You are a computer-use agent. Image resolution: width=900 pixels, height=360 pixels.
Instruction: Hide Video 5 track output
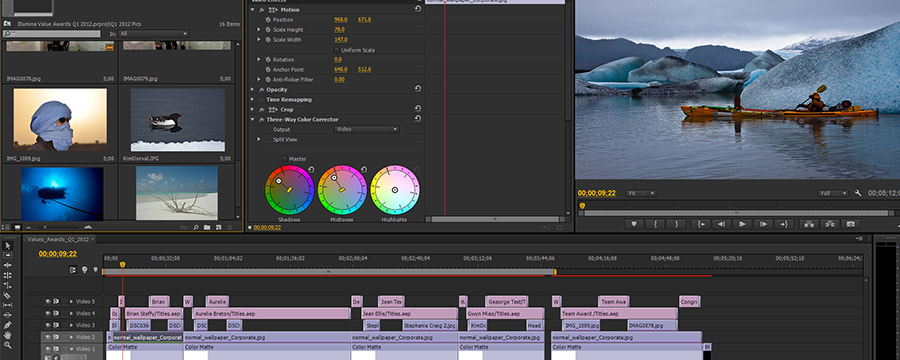tap(49, 301)
